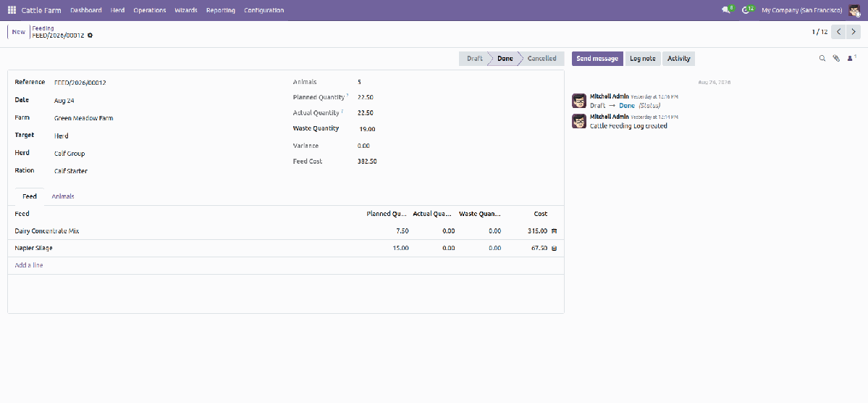Click Mitchell Admin avatar on status change message
Image resolution: width=868 pixels, height=403 pixels.
579,101
